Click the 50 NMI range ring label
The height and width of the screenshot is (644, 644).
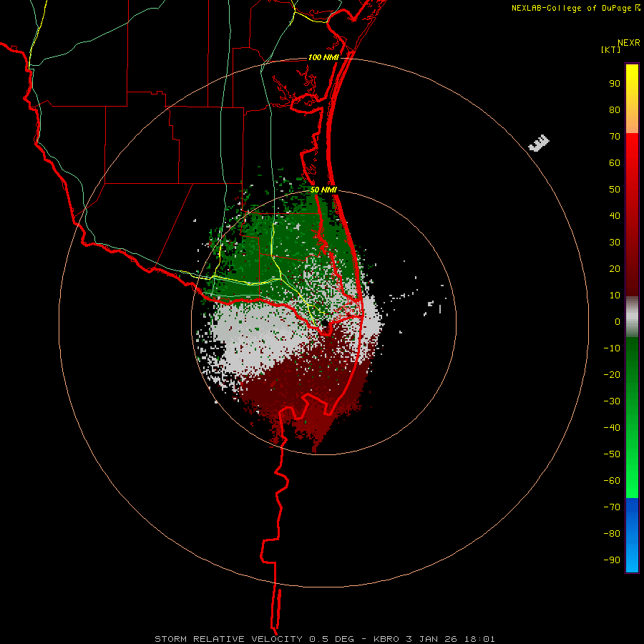click(x=323, y=190)
